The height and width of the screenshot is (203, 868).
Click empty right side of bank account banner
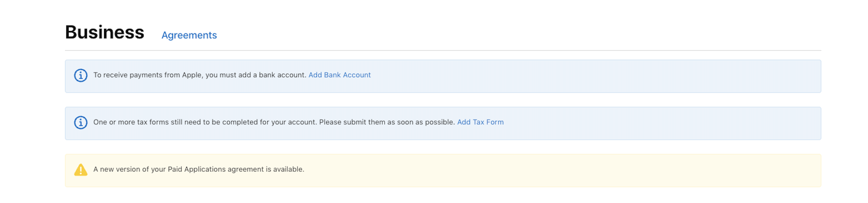click(640, 76)
